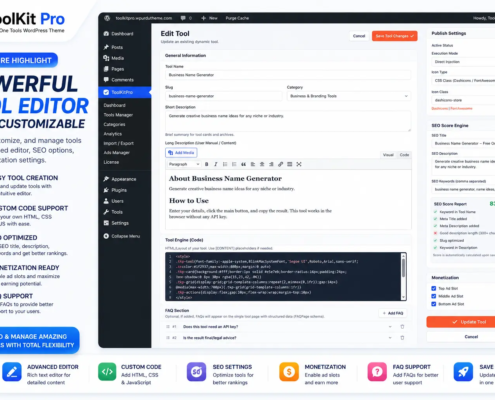Toggle the Bottom Ad Slot checkbox
Screen dimensions: 495x400
(434, 304)
